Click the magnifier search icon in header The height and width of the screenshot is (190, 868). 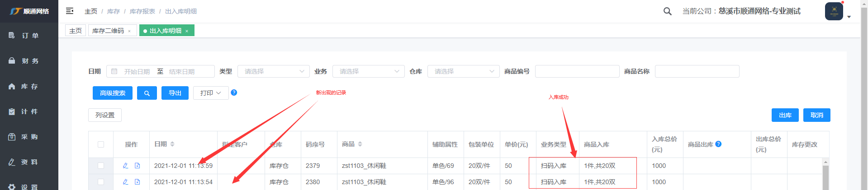pos(667,11)
